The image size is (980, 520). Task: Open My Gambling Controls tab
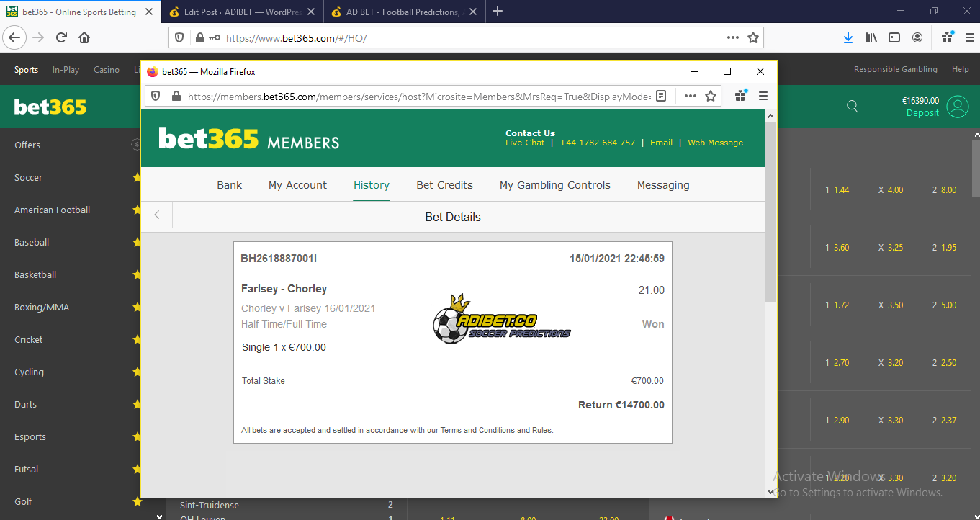[x=555, y=185]
